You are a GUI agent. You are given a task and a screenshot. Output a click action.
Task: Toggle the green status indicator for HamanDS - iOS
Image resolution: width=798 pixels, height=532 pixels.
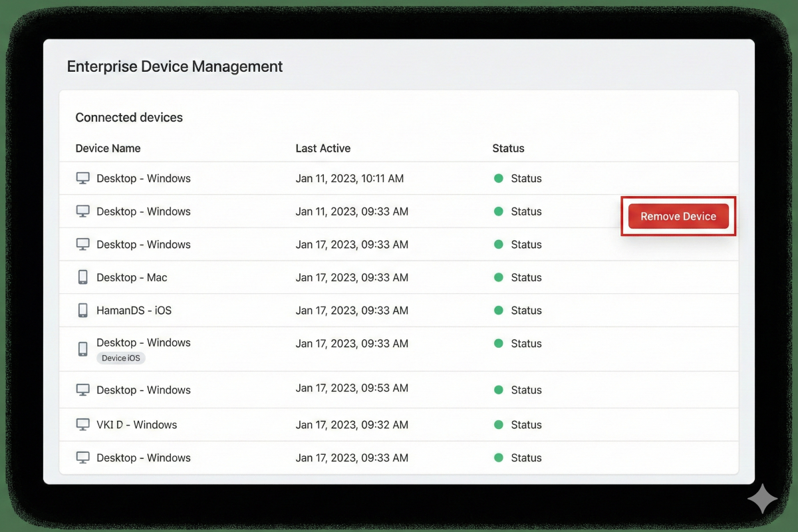pos(498,310)
